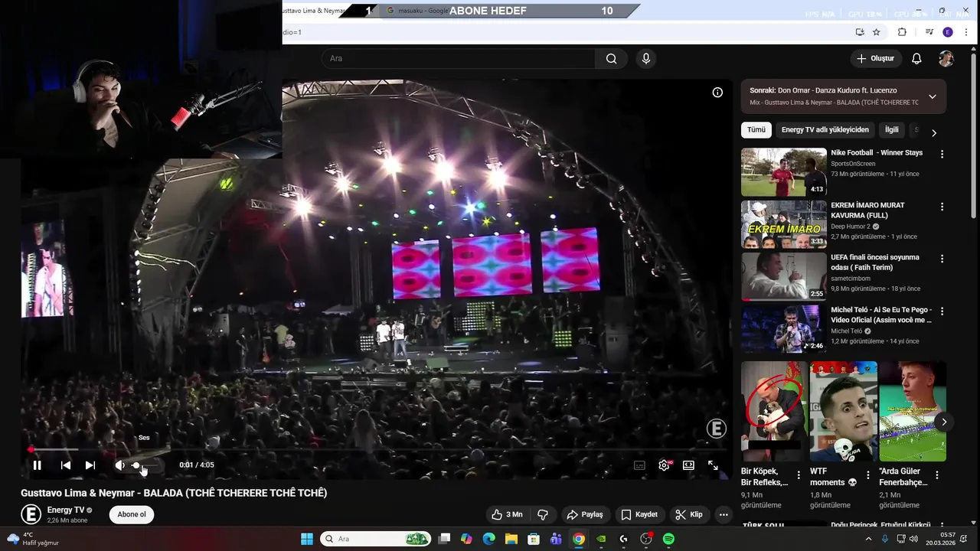
Task: Open Chrome media controls icon
Action: click(x=929, y=32)
